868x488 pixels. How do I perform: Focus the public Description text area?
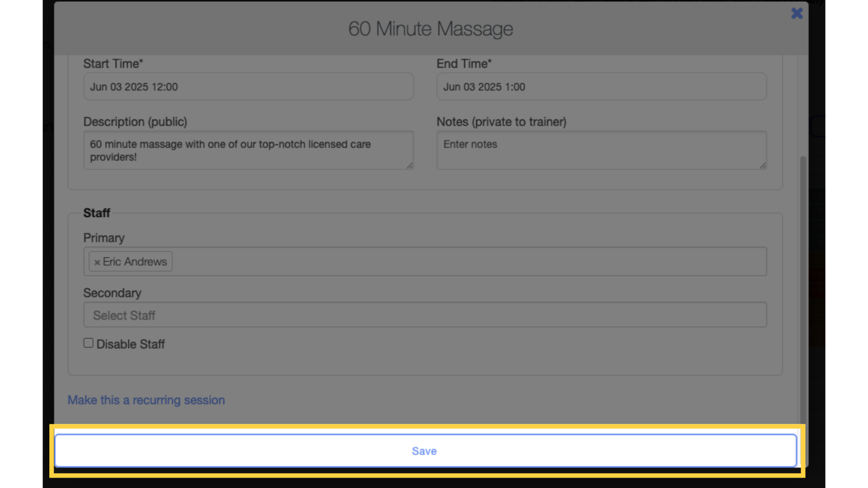[249, 150]
